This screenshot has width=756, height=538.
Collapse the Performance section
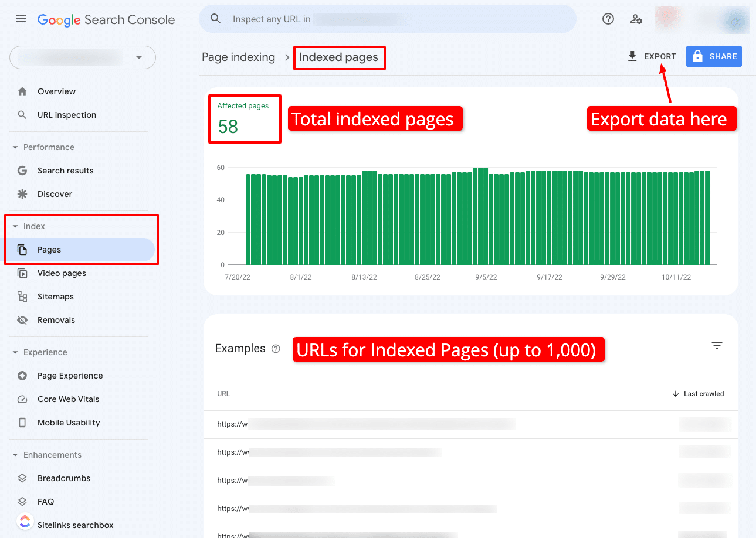[x=16, y=147]
